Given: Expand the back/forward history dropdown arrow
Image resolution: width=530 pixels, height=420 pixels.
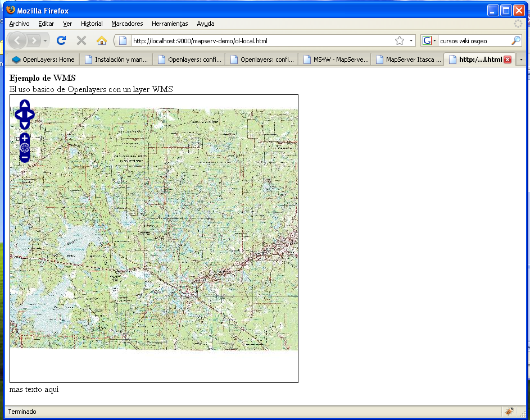Looking at the screenshot, I should coord(46,40).
